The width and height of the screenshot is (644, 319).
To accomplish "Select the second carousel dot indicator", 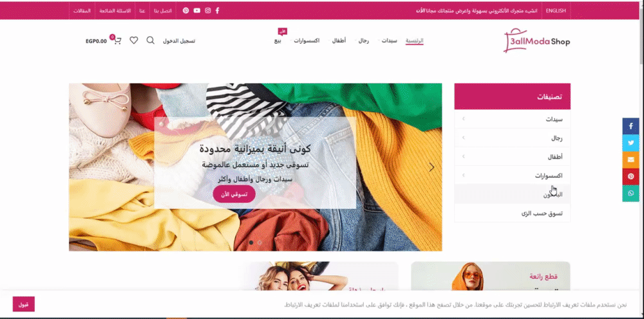I will pos(260,242).
